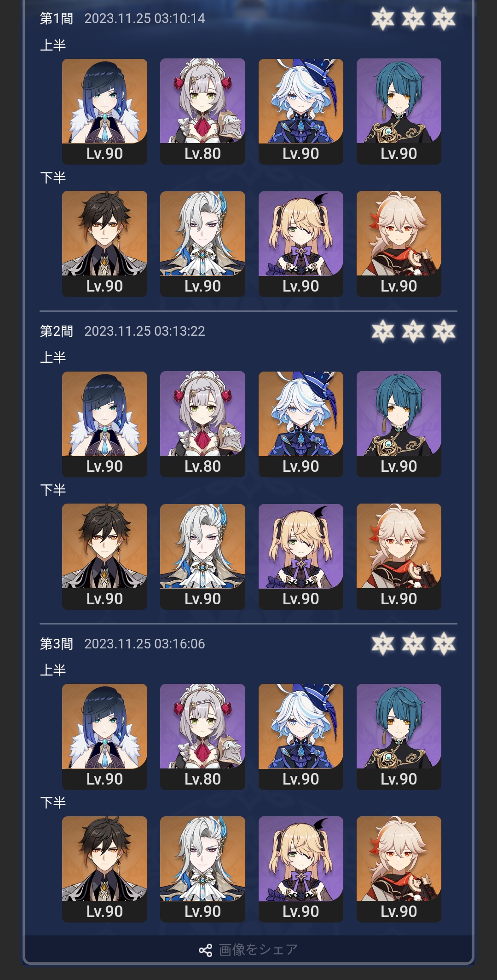Select Noelle Lv.80 card in chamber 1
Image resolution: width=497 pixels, height=980 pixels.
click(202, 111)
